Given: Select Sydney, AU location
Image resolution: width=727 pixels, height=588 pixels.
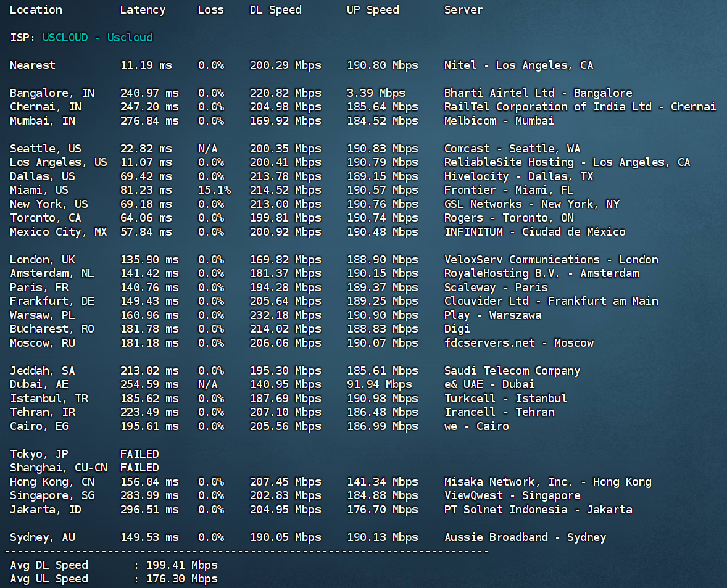Looking at the screenshot, I should 42,538.
